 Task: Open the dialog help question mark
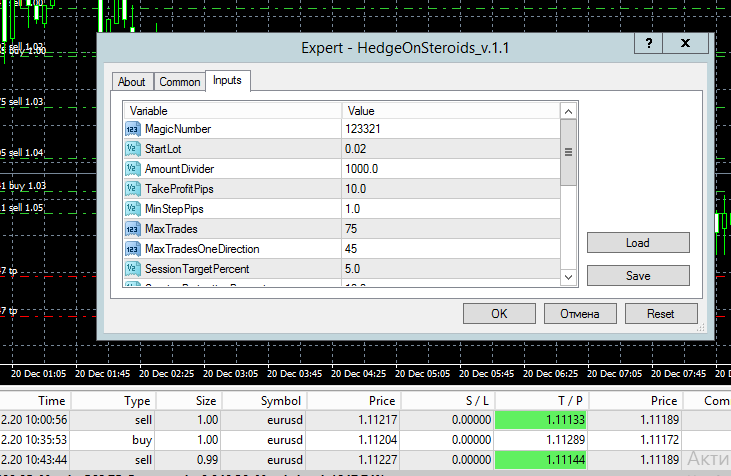[648, 43]
